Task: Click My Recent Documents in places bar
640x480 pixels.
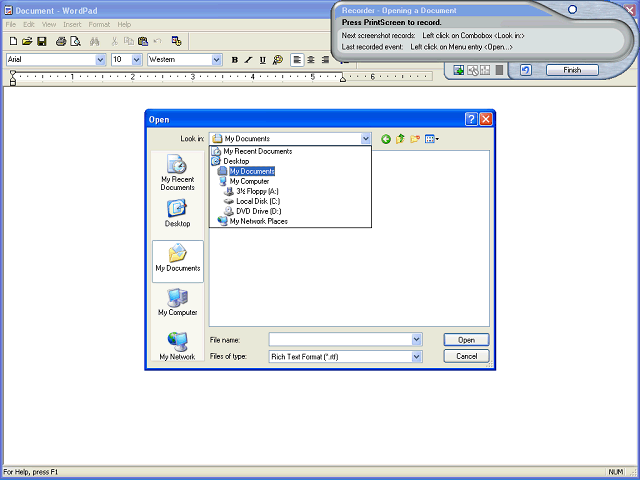Action: coord(178,173)
